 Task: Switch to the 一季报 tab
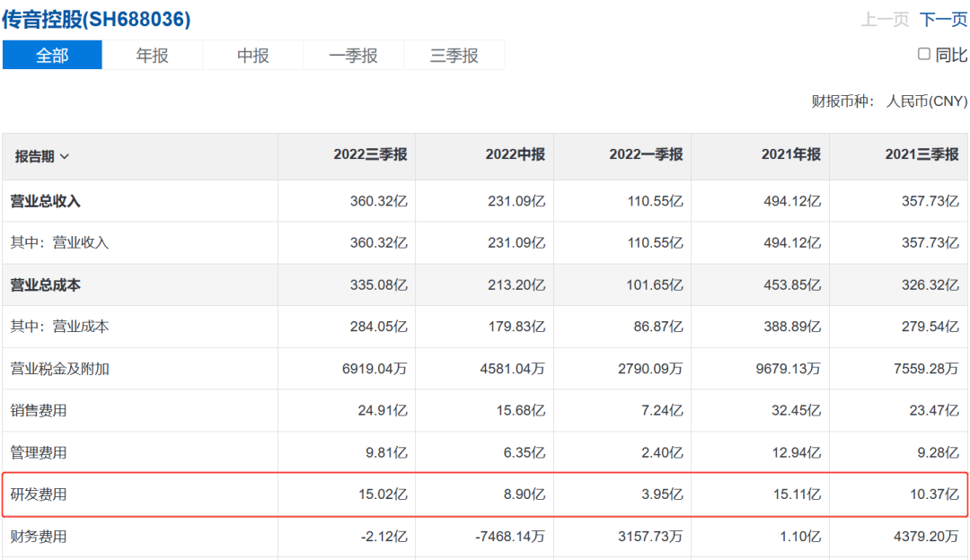(x=354, y=56)
